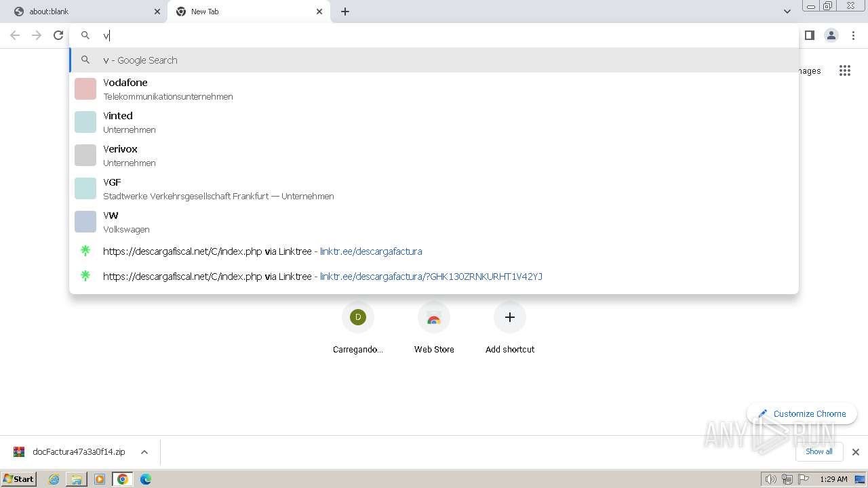Select the 'v - Google Search' suggestion
Screen dimensions: 868x488
[434, 60]
